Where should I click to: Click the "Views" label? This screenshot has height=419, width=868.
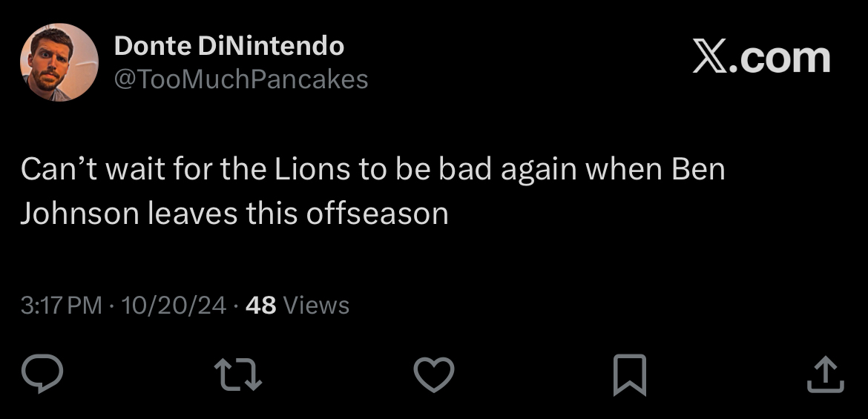[317, 305]
